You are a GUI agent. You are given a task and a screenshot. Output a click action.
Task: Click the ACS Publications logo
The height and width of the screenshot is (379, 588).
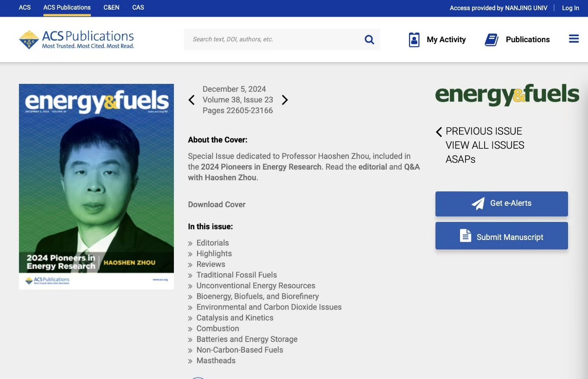pyautogui.click(x=77, y=39)
